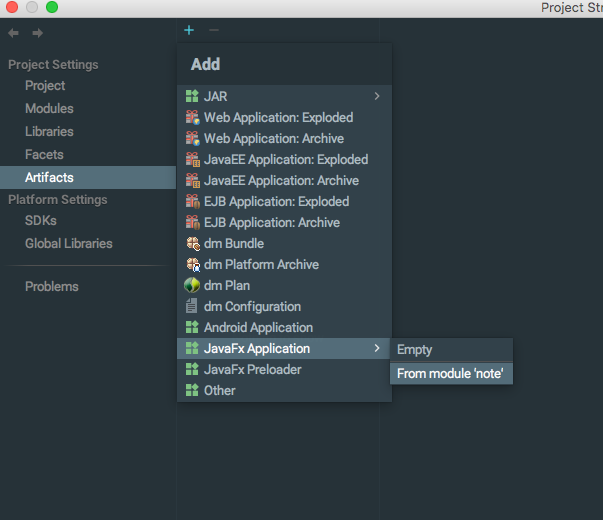Click Web Application: Archive gift icon
This screenshot has height=520, width=603.
pos(192,138)
